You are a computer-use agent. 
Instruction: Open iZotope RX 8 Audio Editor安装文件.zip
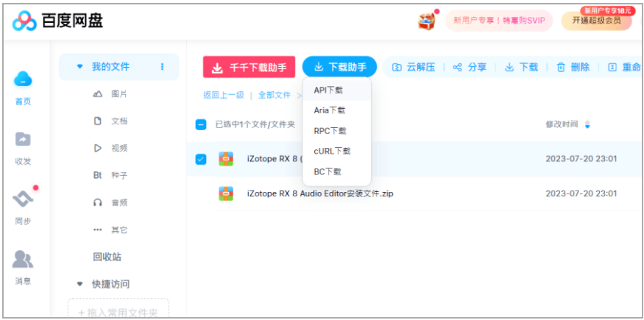[320, 193]
